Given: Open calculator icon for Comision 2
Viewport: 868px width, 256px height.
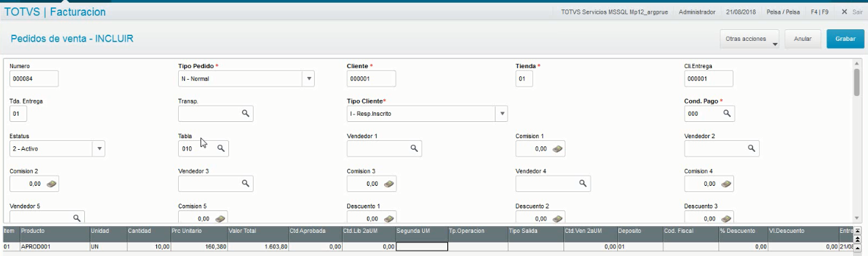Looking at the screenshot, I should pyautogui.click(x=51, y=183).
